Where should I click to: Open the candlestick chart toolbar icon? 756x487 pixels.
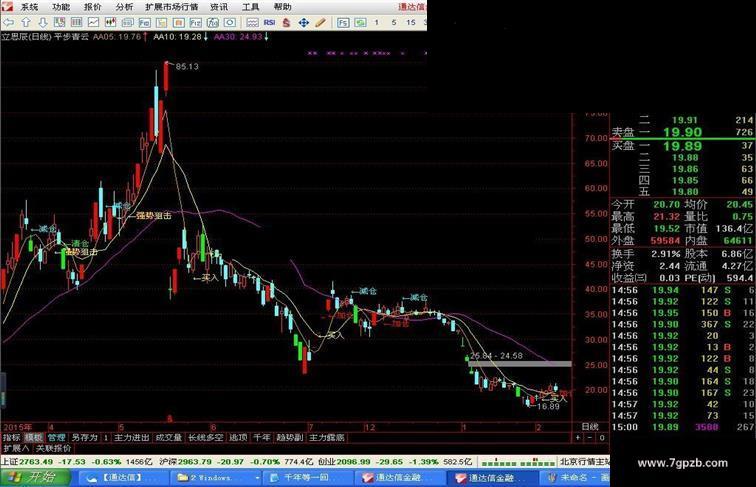point(110,23)
